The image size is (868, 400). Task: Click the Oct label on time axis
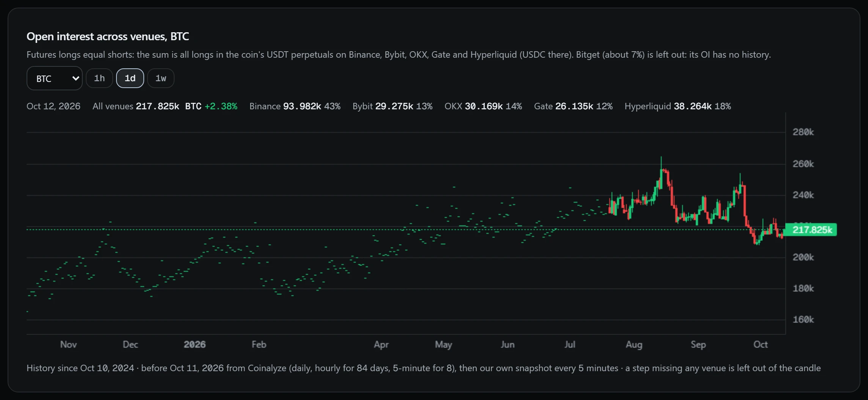(760, 345)
